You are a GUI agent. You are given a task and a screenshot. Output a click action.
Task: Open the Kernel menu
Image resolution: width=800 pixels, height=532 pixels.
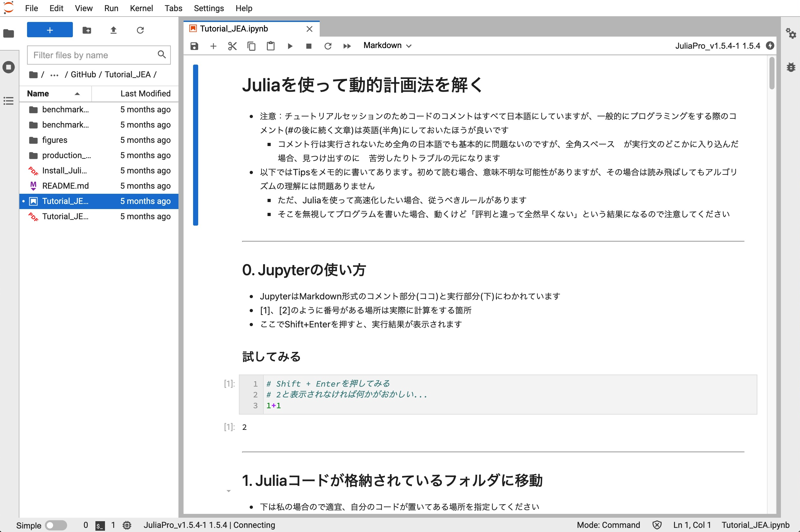(x=142, y=8)
